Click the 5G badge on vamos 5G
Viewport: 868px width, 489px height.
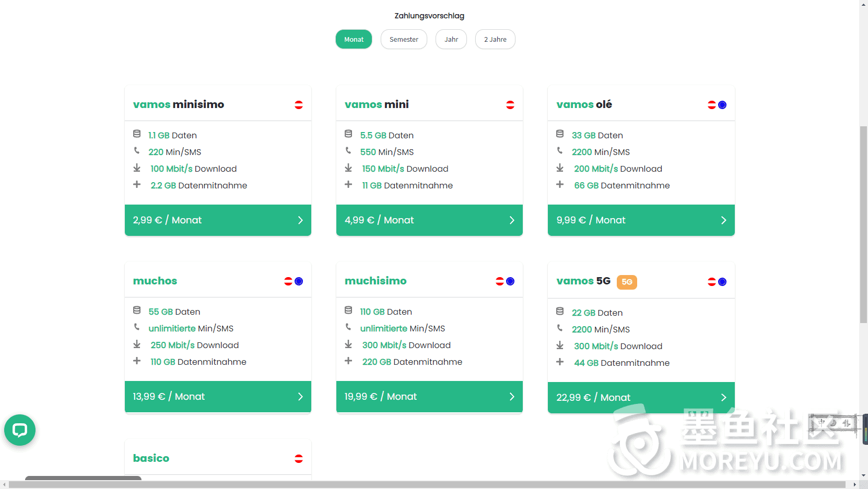pyautogui.click(x=627, y=282)
